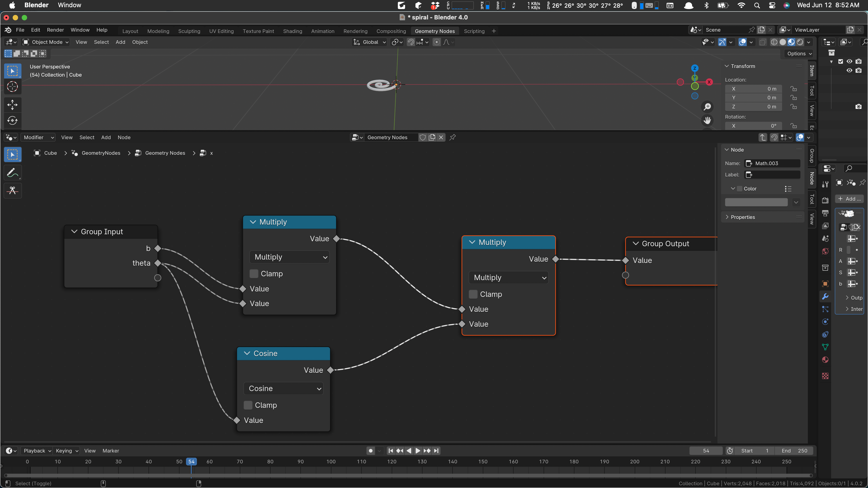Open the Add menu in 3D viewport
The height and width of the screenshot is (488, 868).
(120, 42)
